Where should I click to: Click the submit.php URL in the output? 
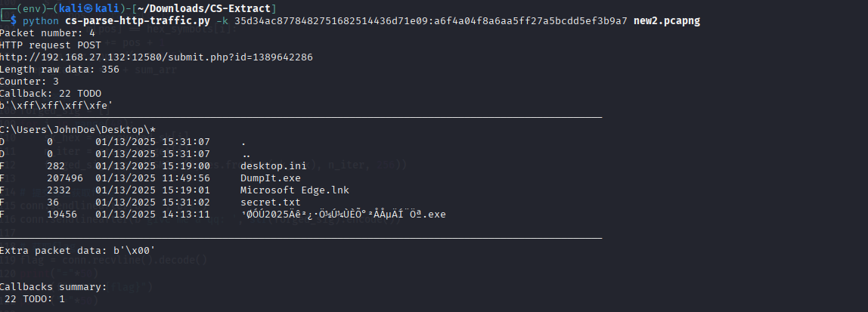tap(157, 57)
